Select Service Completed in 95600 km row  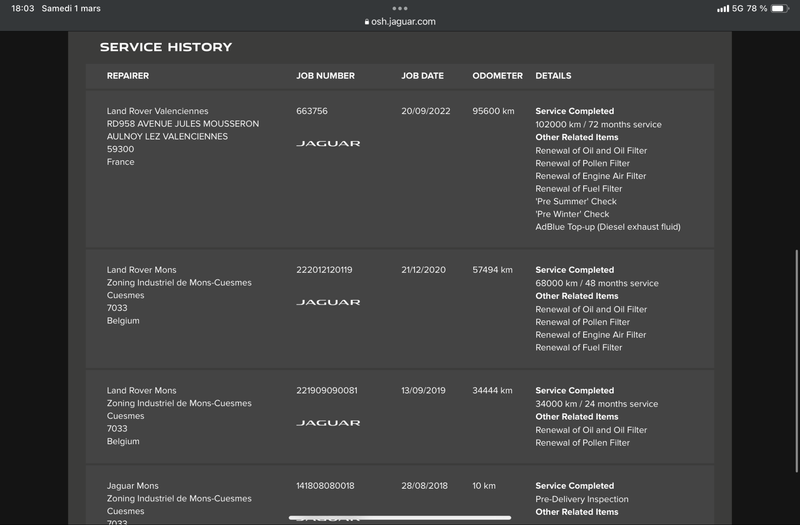pyautogui.click(x=574, y=111)
